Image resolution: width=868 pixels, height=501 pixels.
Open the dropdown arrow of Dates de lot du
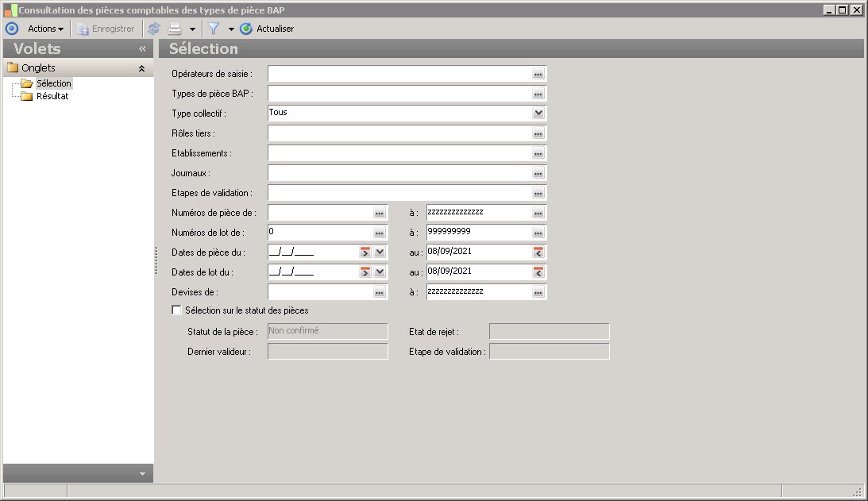coord(380,272)
